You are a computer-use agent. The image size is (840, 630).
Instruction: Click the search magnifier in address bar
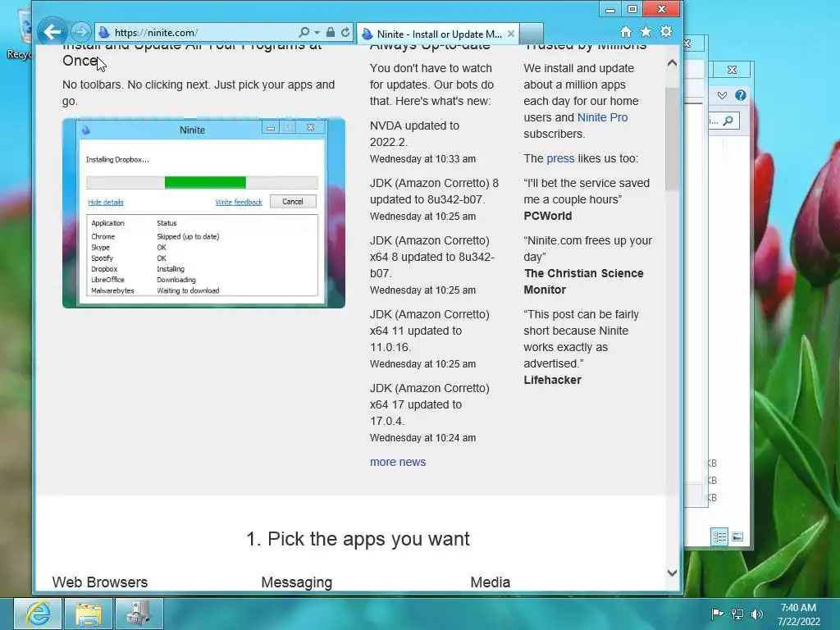pyautogui.click(x=304, y=32)
